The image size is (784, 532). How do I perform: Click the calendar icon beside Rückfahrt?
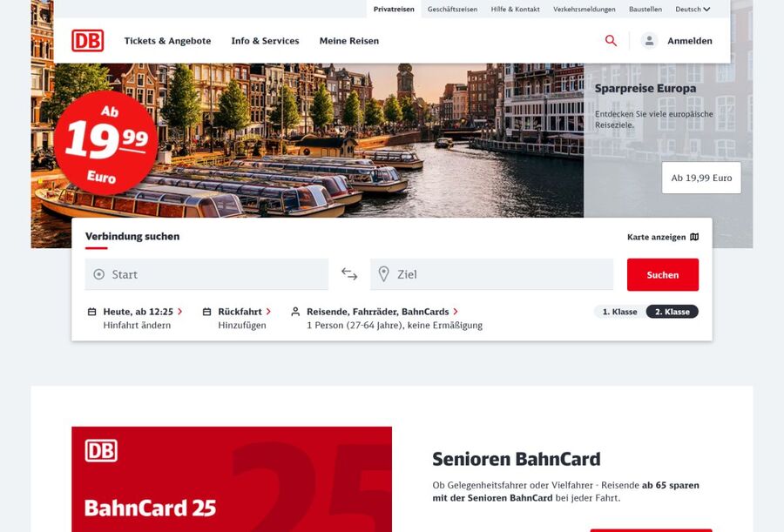click(206, 312)
